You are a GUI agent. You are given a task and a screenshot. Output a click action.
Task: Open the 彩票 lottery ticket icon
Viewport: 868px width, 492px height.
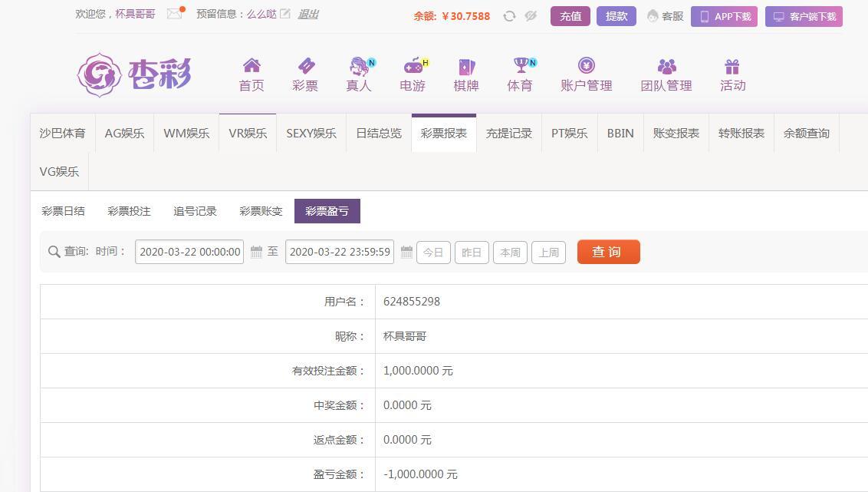(305, 66)
